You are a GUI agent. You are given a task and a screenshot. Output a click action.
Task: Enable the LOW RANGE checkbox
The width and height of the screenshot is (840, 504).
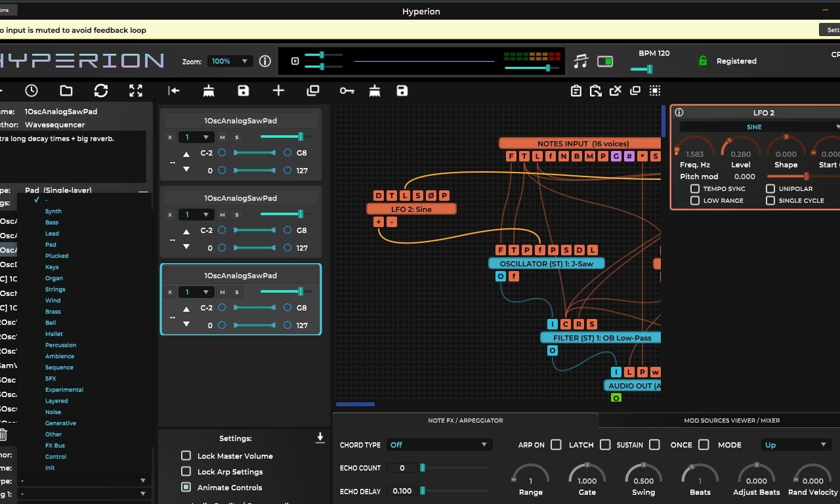click(694, 200)
